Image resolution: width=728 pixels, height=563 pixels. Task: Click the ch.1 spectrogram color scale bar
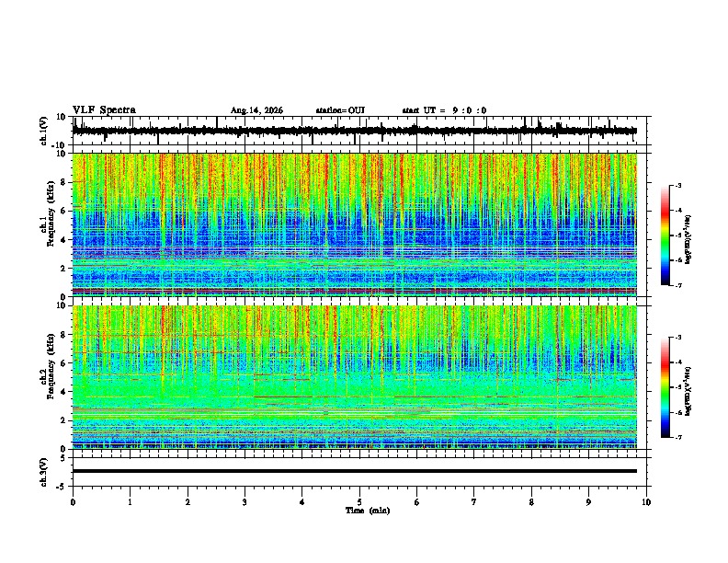[x=665, y=236]
